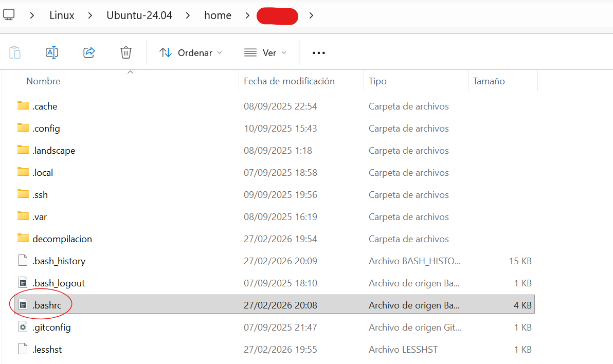Screen dimensions: 613x364
Task: Open the Ordenar sort dropdown
Action: click(191, 53)
